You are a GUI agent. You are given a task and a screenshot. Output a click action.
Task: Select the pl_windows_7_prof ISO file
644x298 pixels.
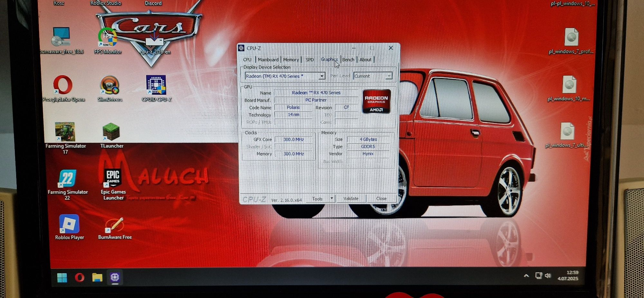[571, 40]
